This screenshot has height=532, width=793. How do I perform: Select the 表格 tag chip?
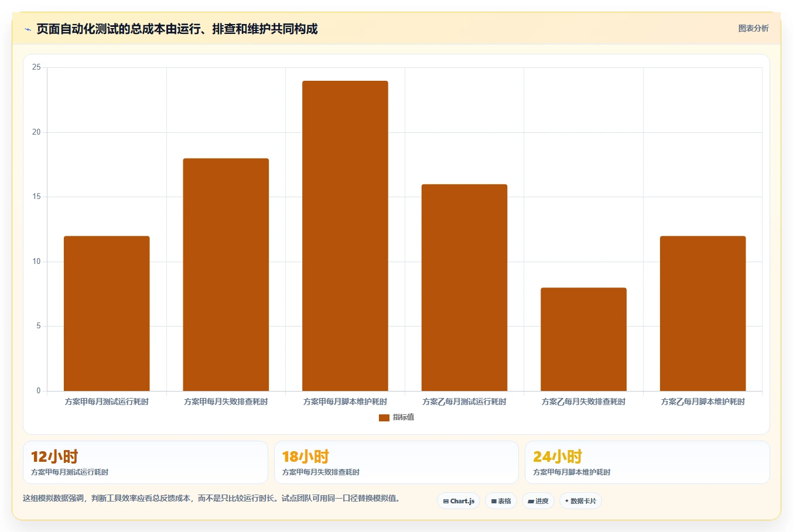501,501
